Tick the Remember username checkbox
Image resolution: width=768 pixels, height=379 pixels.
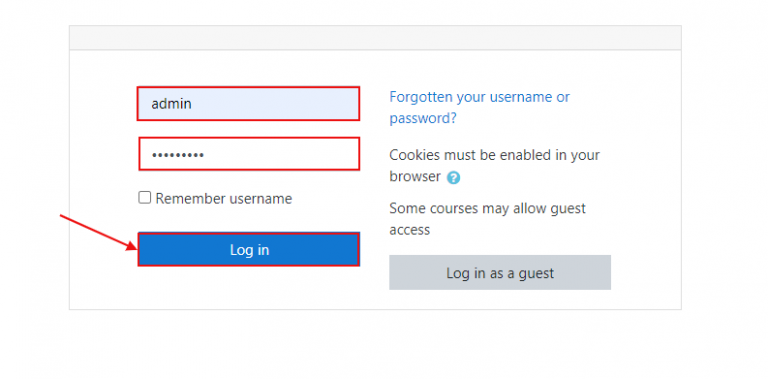[x=144, y=198]
